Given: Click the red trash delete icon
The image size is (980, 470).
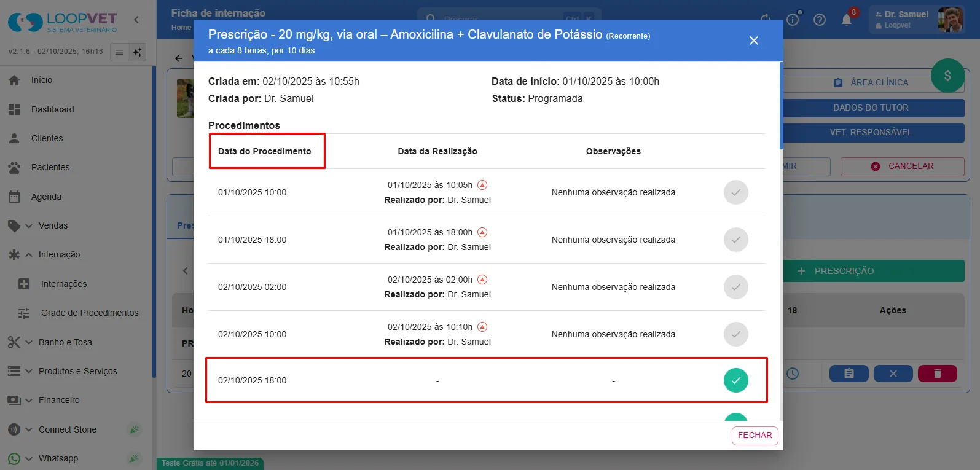Looking at the screenshot, I should tap(937, 374).
